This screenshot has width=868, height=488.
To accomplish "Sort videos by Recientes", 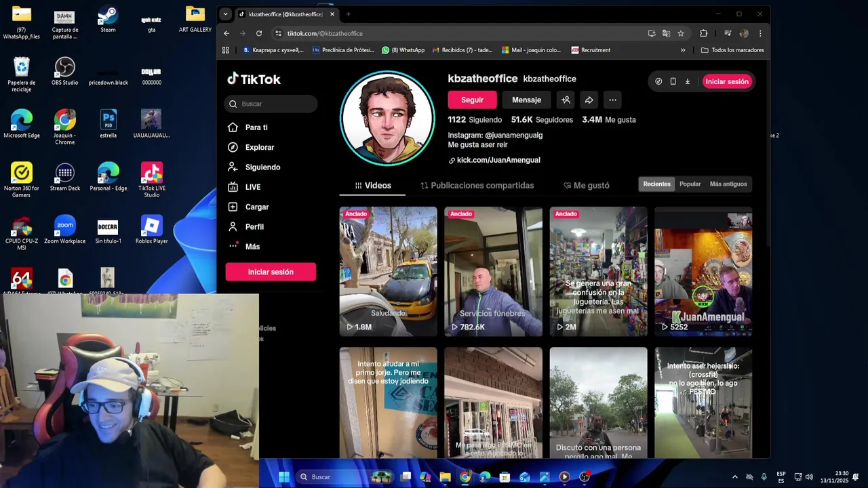I will pyautogui.click(x=656, y=184).
